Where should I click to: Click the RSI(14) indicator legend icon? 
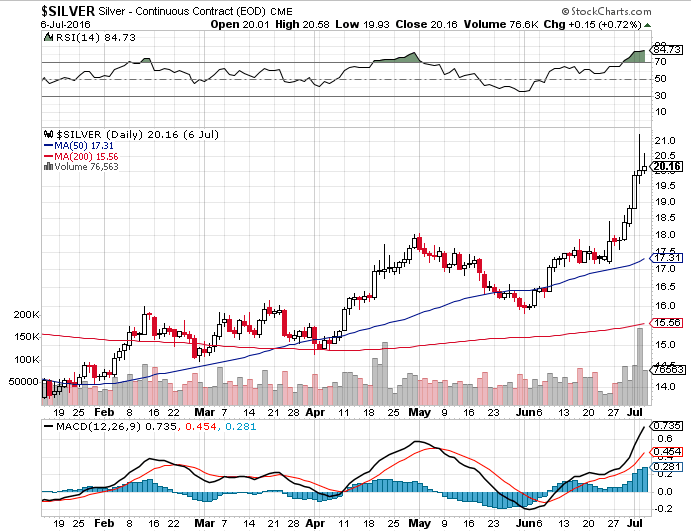(45, 37)
